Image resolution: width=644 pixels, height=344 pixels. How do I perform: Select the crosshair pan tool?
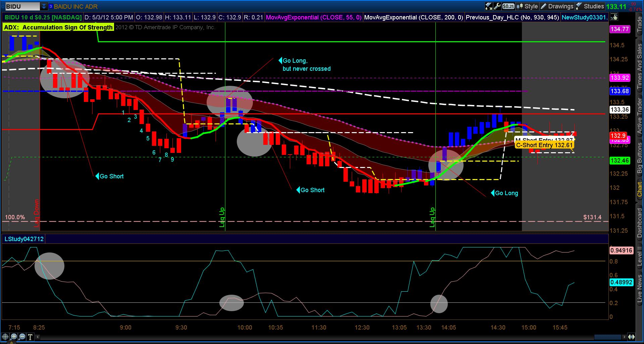click(x=5, y=337)
